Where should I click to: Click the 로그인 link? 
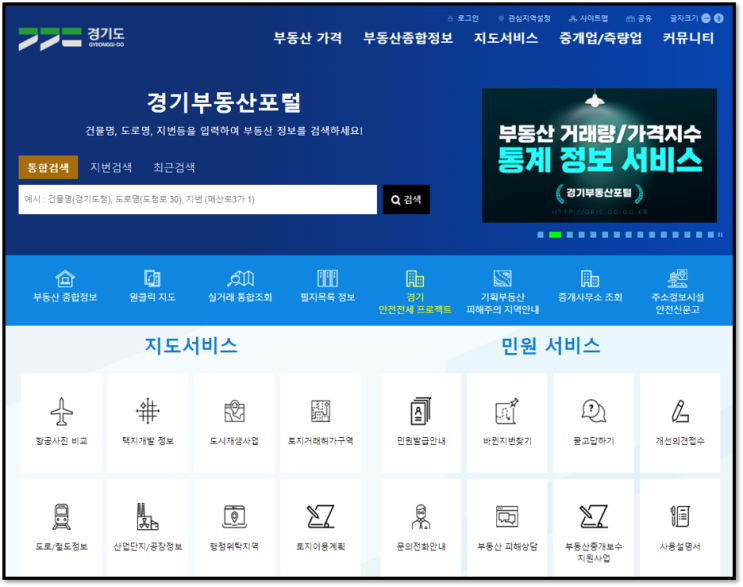point(463,18)
